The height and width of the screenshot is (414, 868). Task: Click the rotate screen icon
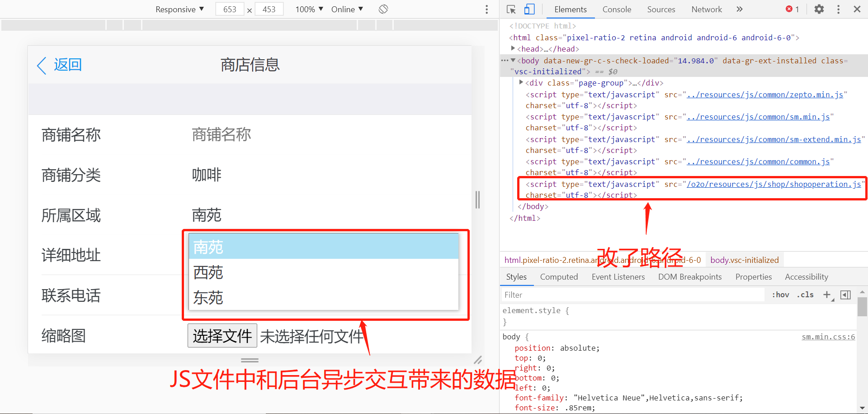tap(383, 9)
